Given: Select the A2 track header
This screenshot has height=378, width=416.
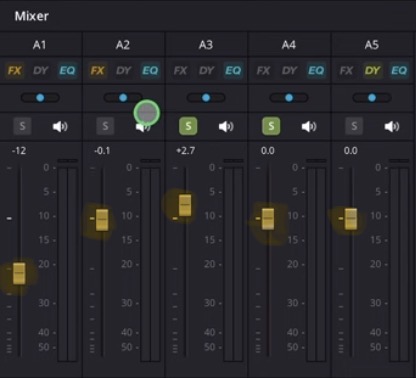Looking at the screenshot, I should pyautogui.click(x=123, y=45).
